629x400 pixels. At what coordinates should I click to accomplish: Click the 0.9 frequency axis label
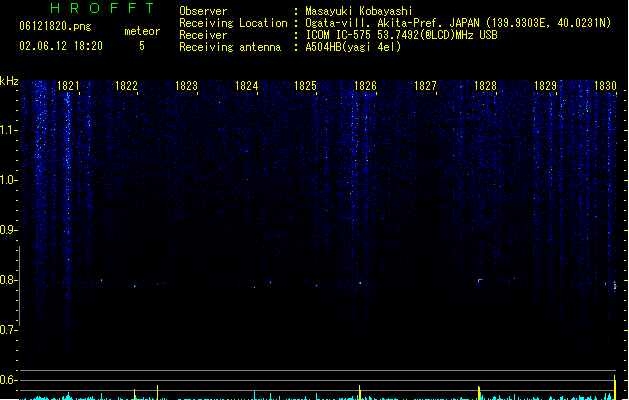(x=8, y=230)
